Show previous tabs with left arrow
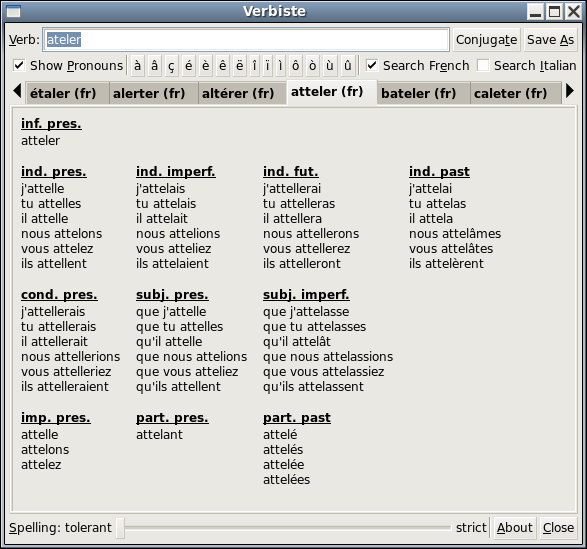 coord(17,91)
